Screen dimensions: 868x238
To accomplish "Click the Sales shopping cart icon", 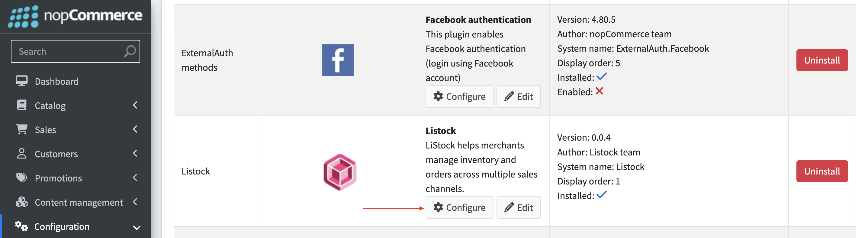I will [x=21, y=129].
